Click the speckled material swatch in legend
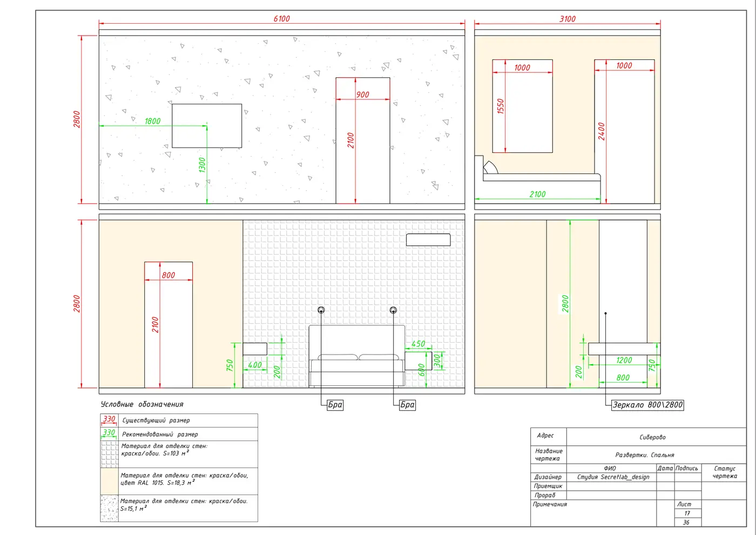 tap(110, 508)
